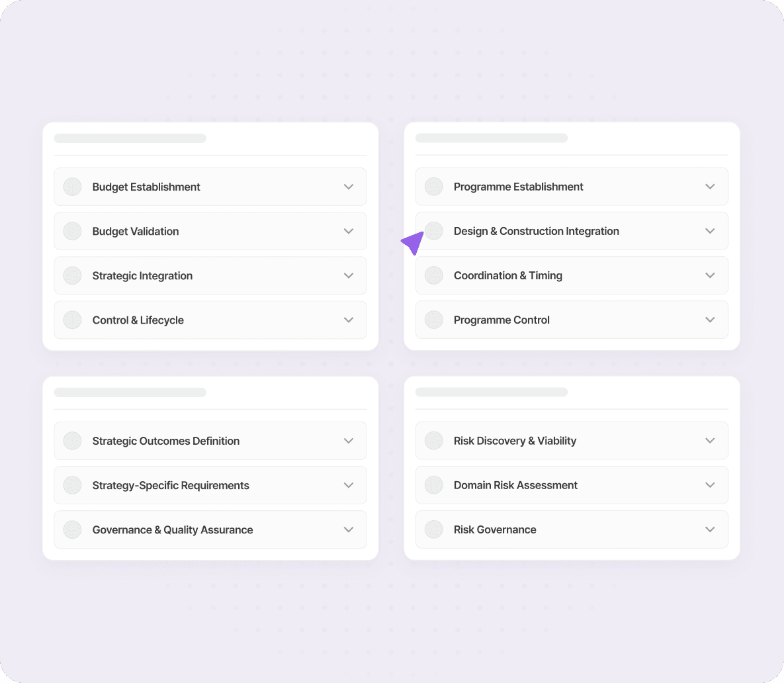Image resolution: width=784 pixels, height=683 pixels.
Task: Open the Programme Control dropdown
Action: (x=710, y=320)
